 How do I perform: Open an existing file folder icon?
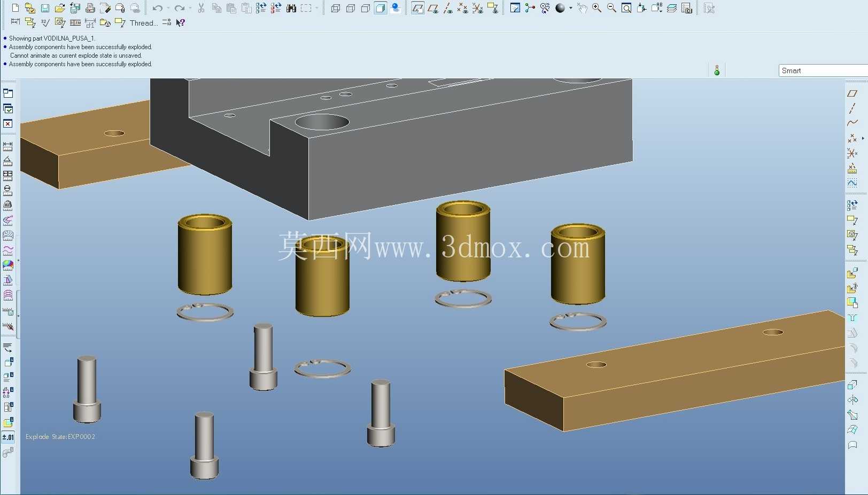tap(60, 8)
